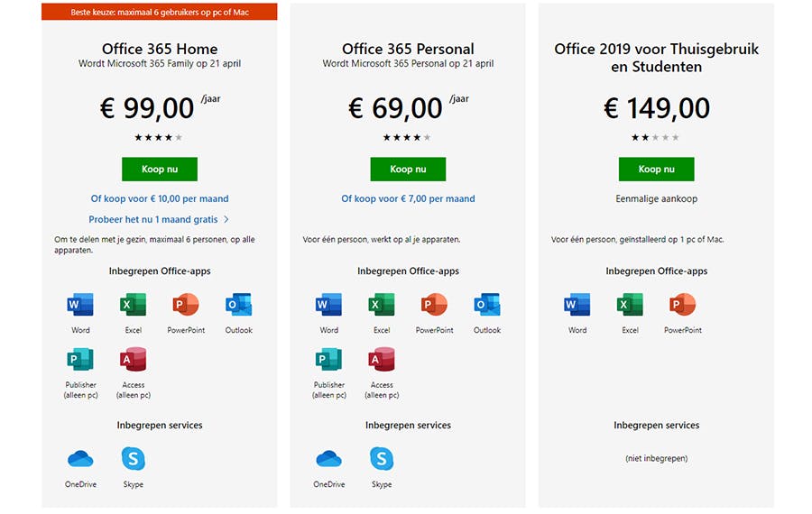Click the Publisher icon under Office 365 Personal
The image size is (812, 514).
click(x=328, y=360)
